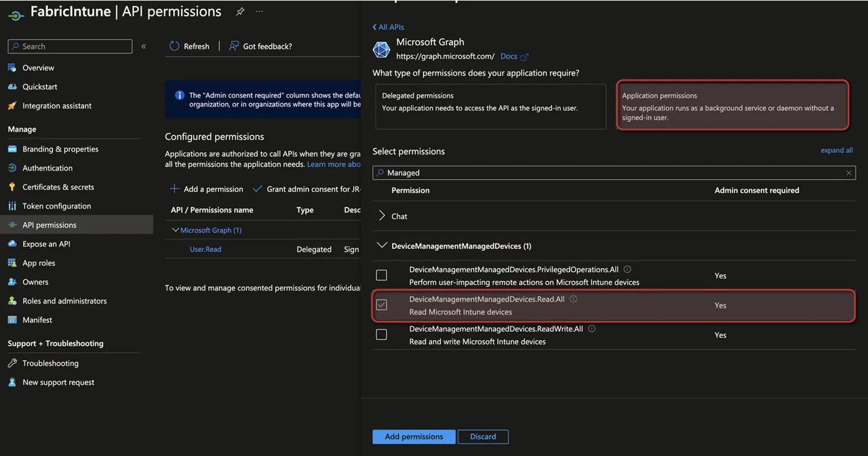The image size is (868, 456).
Task: Click the Expose an API cloud icon
Action: click(x=12, y=244)
